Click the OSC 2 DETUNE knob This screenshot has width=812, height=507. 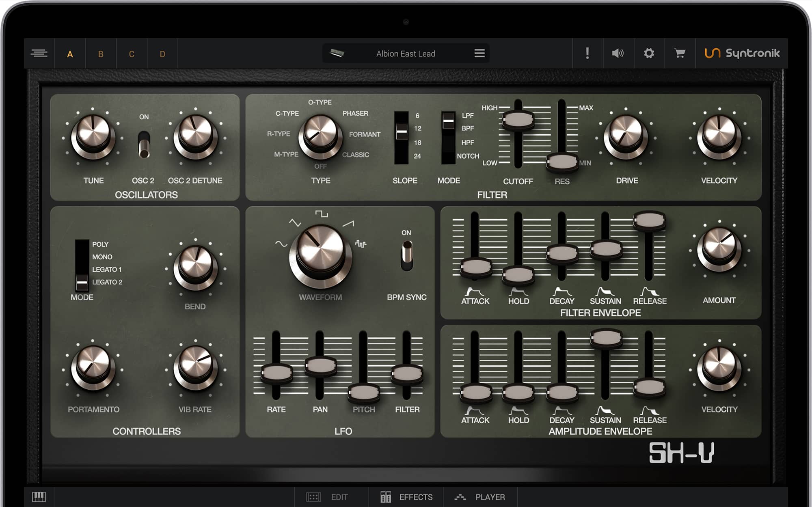coord(195,136)
